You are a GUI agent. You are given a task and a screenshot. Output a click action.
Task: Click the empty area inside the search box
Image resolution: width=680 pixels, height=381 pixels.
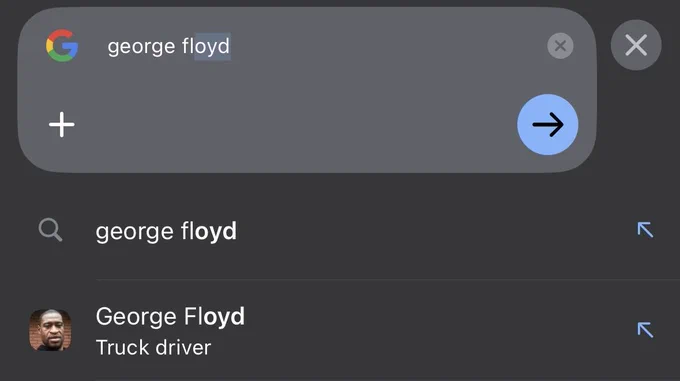pyautogui.click(x=295, y=124)
